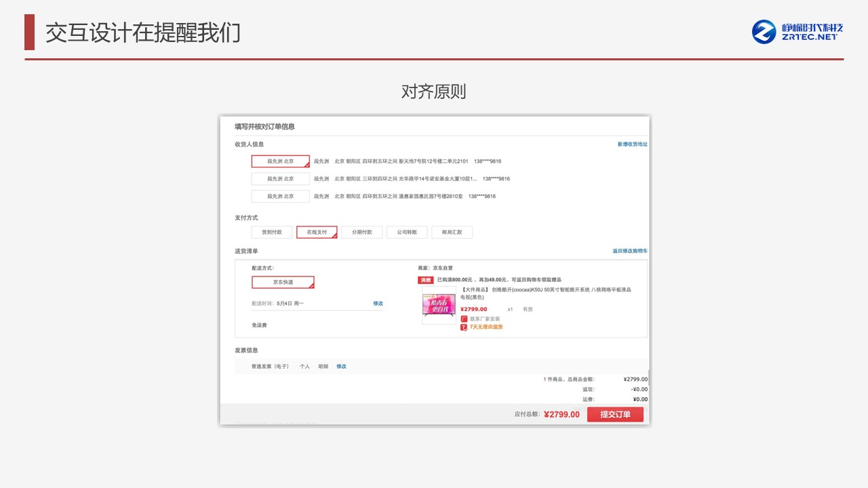Click 修改 in invoice information row
Image resolution: width=868 pixels, height=488 pixels.
click(341, 367)
